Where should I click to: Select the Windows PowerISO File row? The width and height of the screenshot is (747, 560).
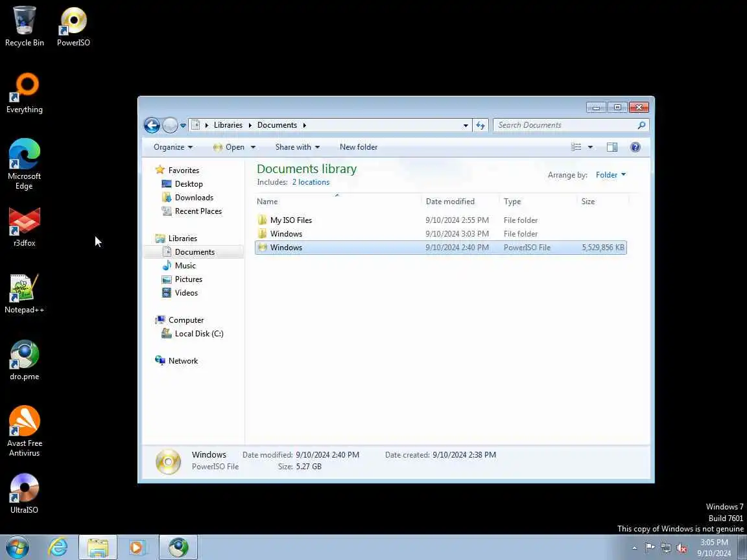pos(441,248)
